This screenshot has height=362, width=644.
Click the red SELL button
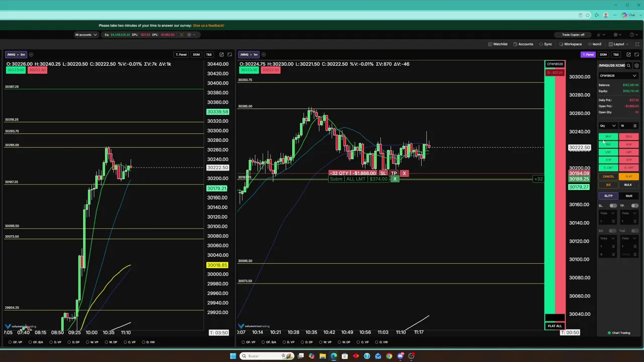629,136
